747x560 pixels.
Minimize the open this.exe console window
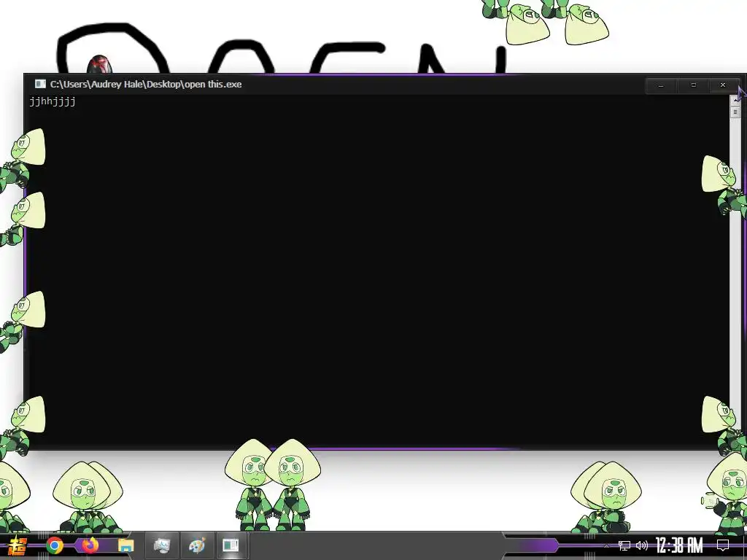click(x=661, y=85)
